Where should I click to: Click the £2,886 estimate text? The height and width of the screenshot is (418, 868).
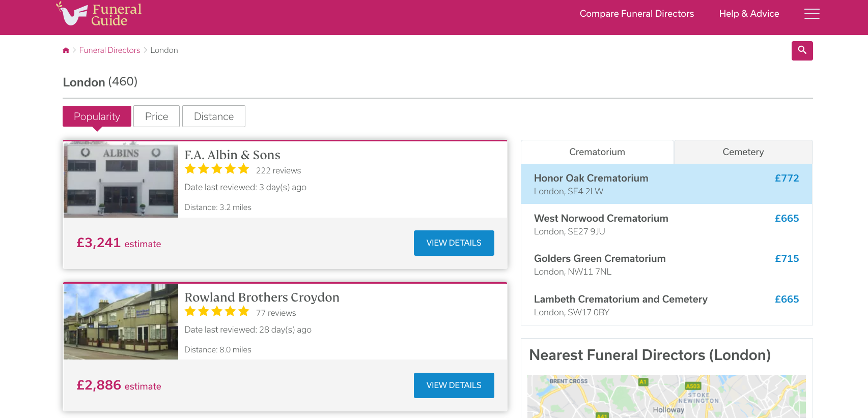119,385
